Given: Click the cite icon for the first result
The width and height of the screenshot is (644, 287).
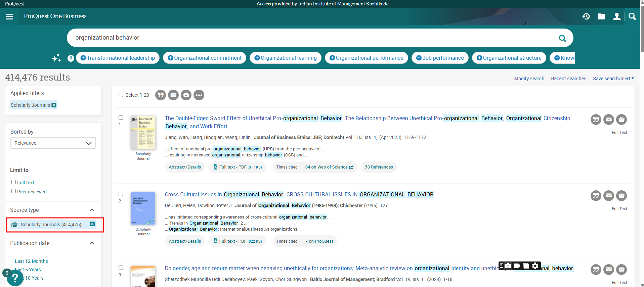Looking at the screenshot, I should pyautogui.click(x=596, y=119).
